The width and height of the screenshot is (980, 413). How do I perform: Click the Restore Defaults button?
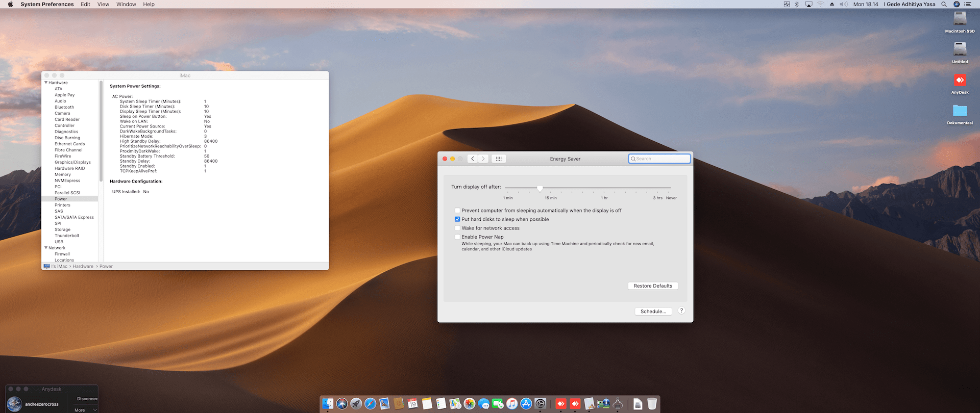tap(653, 286)
